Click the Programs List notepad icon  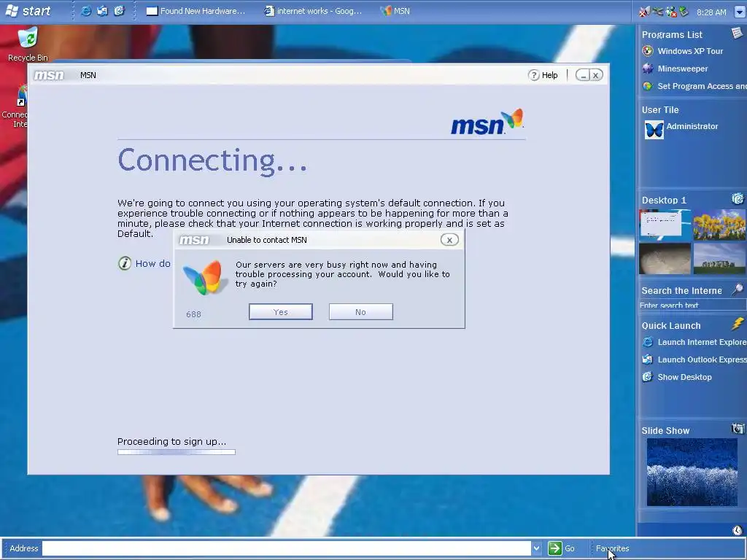pyautogui.click(x=737, y=33)
